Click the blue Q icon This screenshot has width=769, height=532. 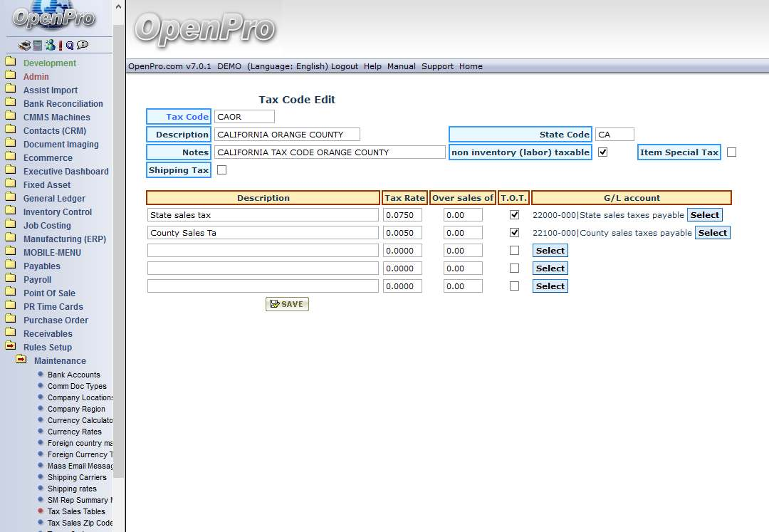coord(70,46)
